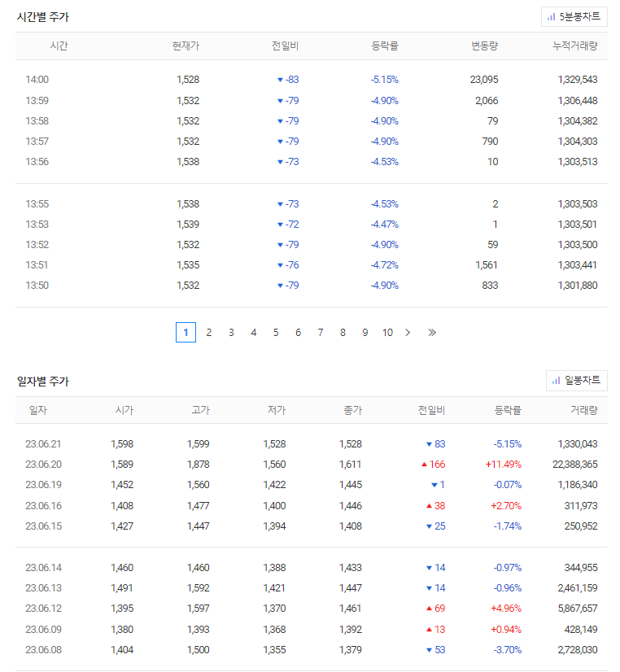Click the volume 2,728,030
620x672 pixels.
click(578, 650)
